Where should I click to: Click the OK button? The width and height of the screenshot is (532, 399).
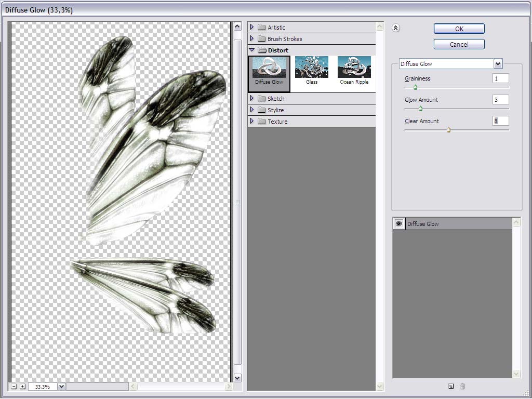click(459, 29)
